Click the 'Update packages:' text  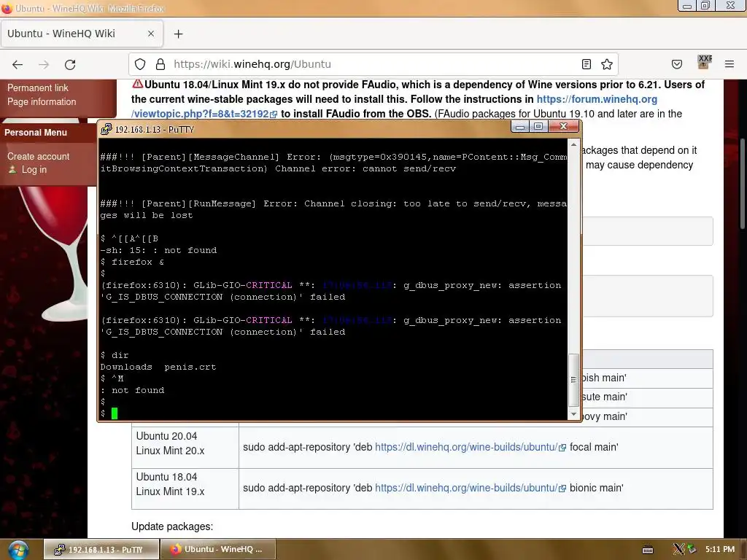click(x=172, y=526)
